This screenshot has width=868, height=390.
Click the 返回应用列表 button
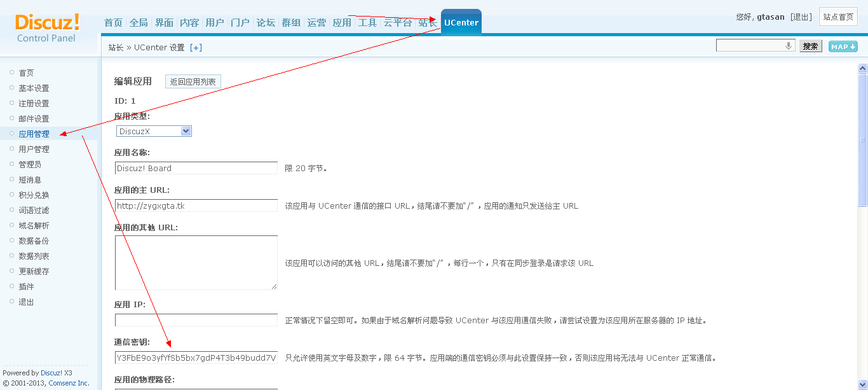193,81
